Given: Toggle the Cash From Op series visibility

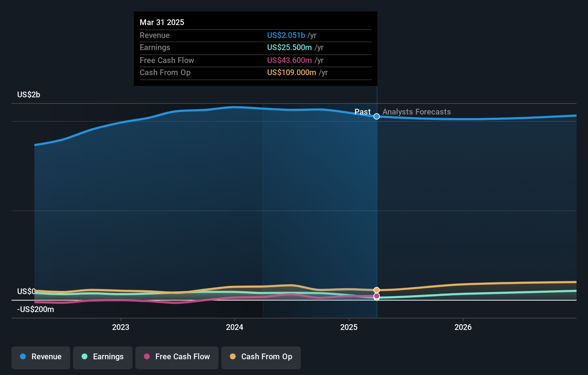Looking at the screenshot, I should coord(261,357).
